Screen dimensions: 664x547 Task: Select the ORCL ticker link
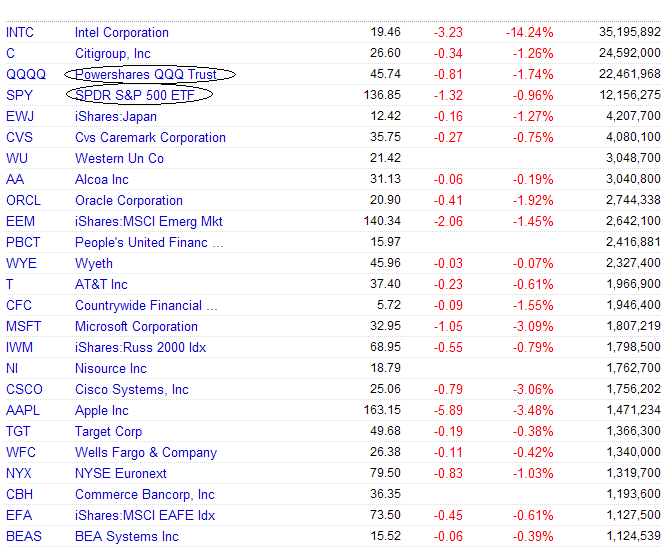23,200
